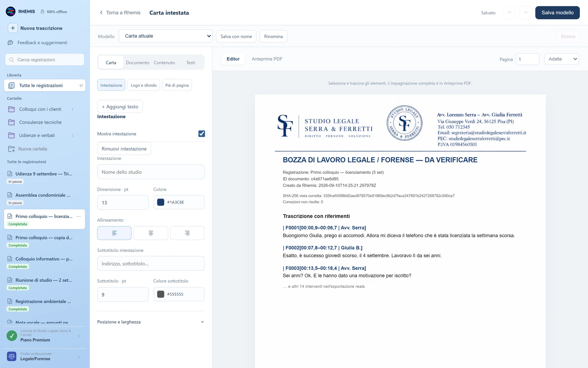Click the Elimina button
Viewport: 588px width, 368px height.
point(568,36)
